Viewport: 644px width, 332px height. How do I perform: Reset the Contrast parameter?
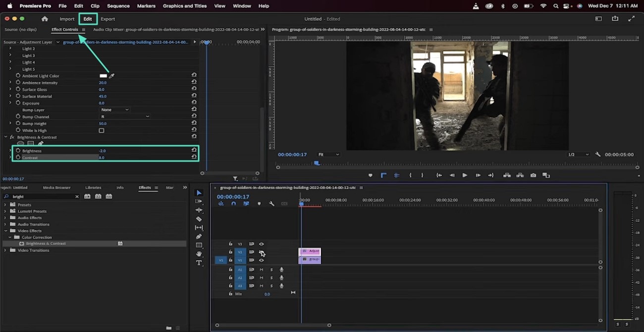coord(194,157)
